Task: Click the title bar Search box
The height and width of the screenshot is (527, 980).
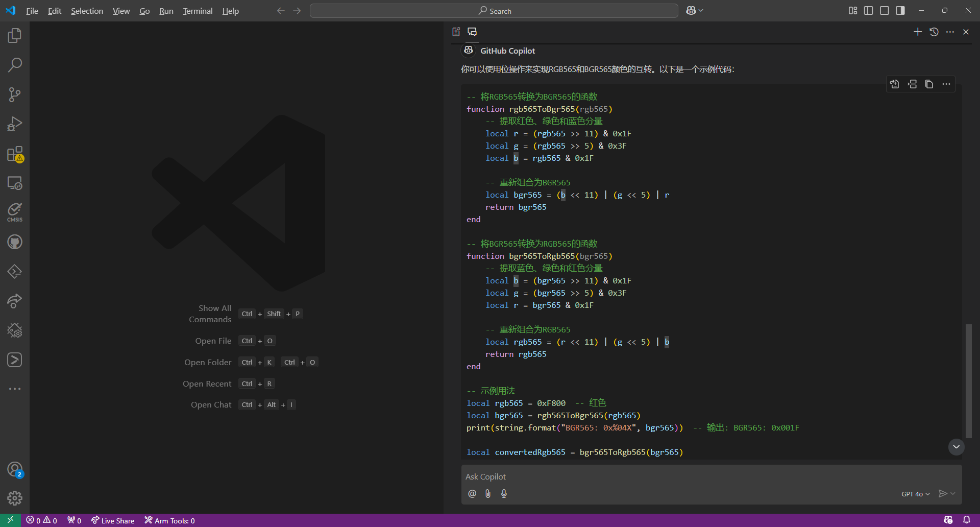Action: pos(494,11)
